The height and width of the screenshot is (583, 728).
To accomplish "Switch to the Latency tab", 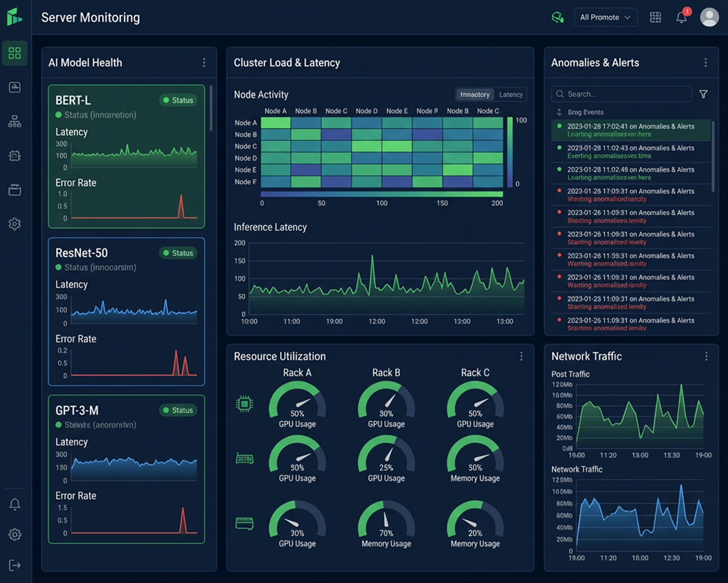I will (511, 94).
